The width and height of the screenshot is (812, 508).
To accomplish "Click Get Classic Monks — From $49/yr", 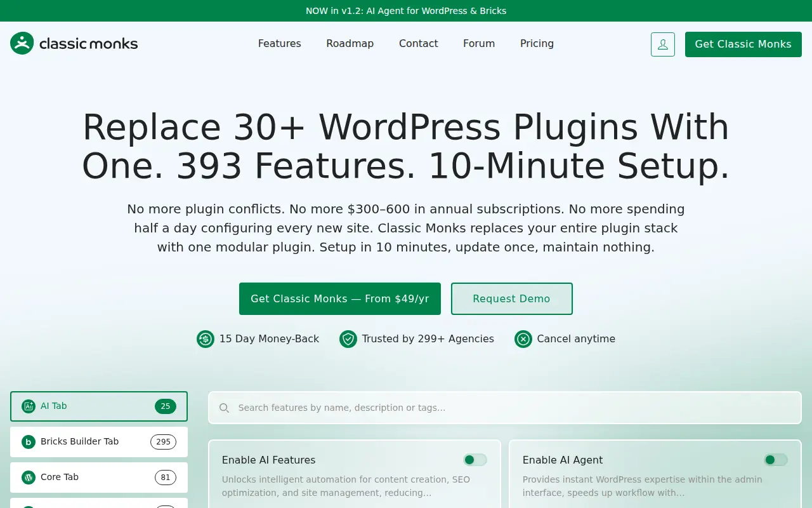I will 340,298.
